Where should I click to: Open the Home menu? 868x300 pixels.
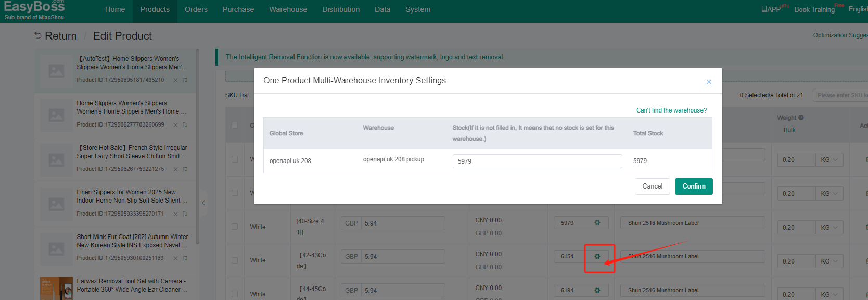coord(115,9)
